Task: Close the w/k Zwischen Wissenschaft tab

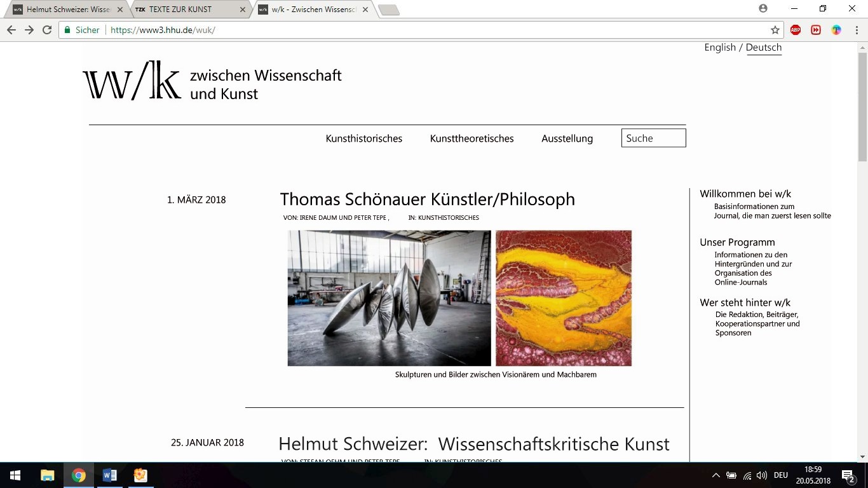Action: 365,10
